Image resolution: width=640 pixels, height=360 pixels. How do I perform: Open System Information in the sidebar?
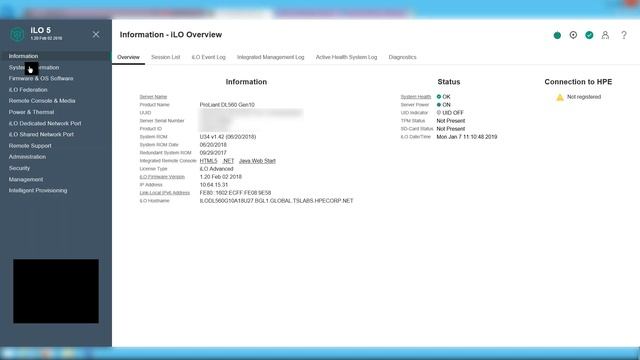[x=34, y=67]
